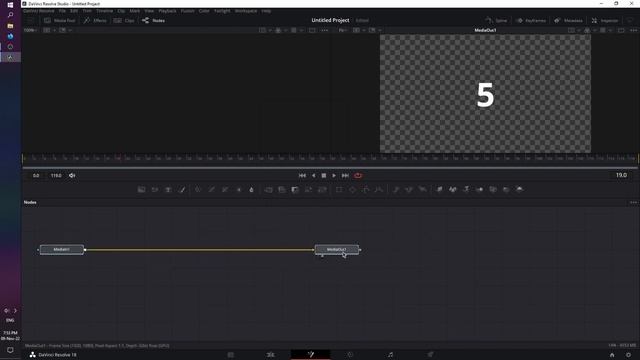640x360 pixels.
Task: Add a Color Corrector node
Action: tap(198, 189)
